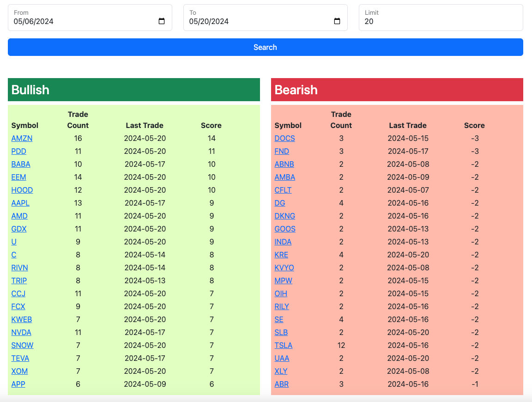Open the CFLT symbol link

click(283, 190)
